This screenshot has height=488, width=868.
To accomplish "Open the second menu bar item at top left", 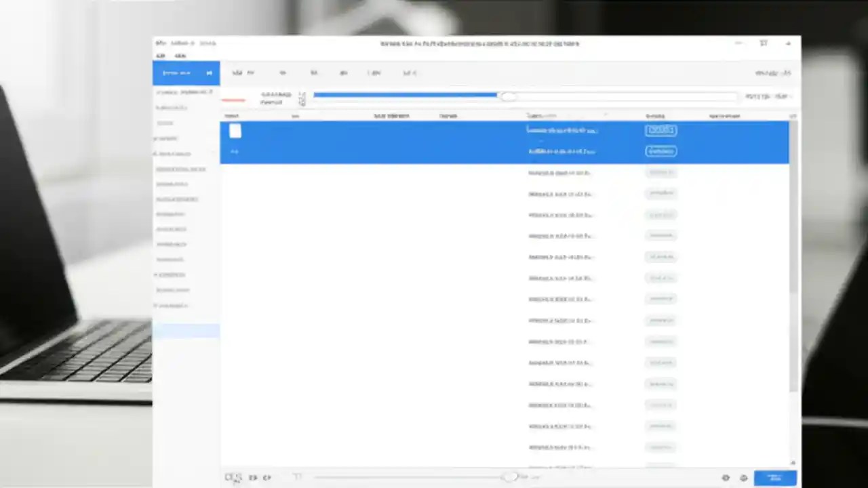I will 179,56.
